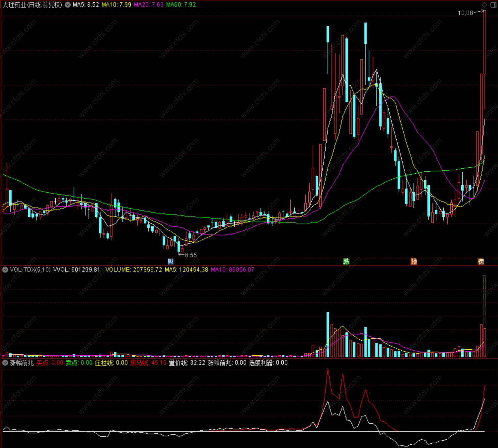Click volume MA5: 120454.38 label
The width and height of the screenshot is (498, 448).
click(x=186, y=270)
